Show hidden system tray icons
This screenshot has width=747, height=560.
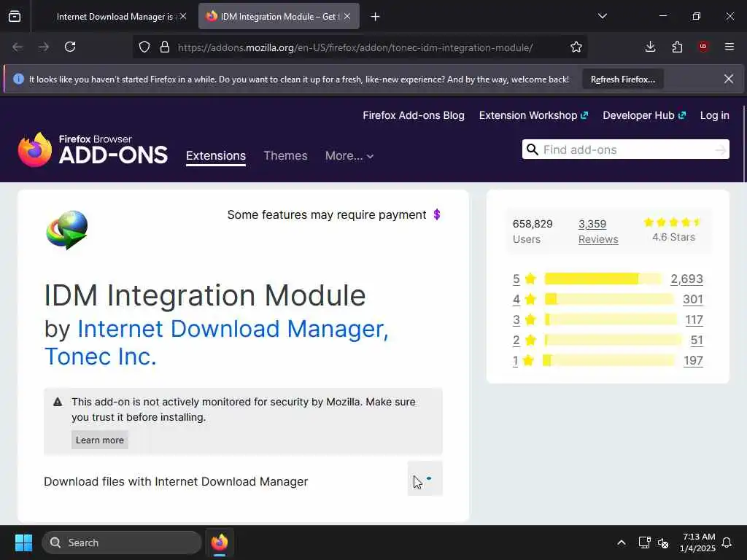coord(622,542)
